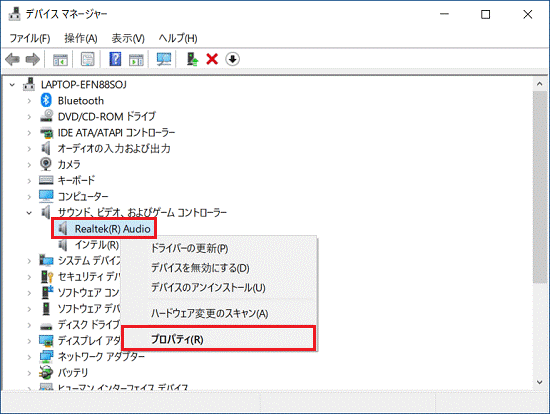Choose デバイスを無効にする(D) from context menu
This screenshot has height=414, width=550.
(219, 268)
